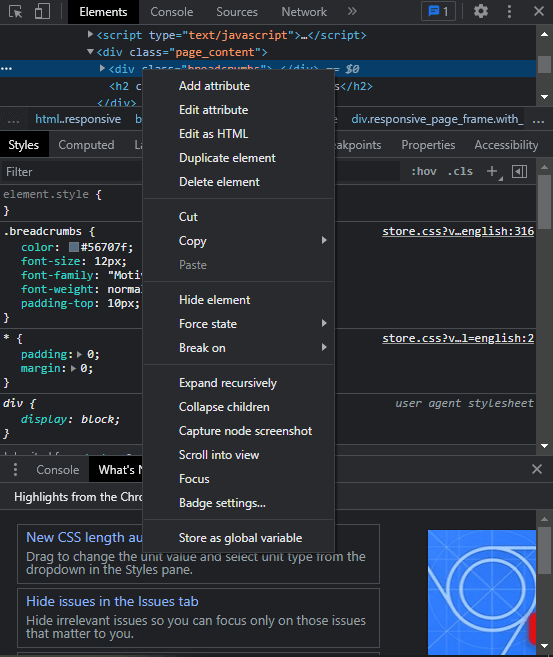Choose Hide element

point(238,300)
